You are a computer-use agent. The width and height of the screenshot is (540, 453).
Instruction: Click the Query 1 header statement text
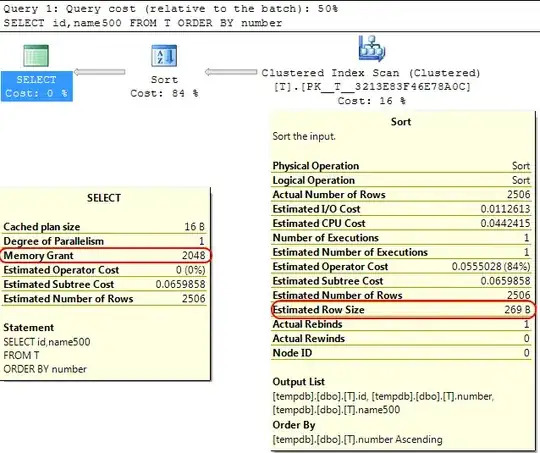click(143, 23)
